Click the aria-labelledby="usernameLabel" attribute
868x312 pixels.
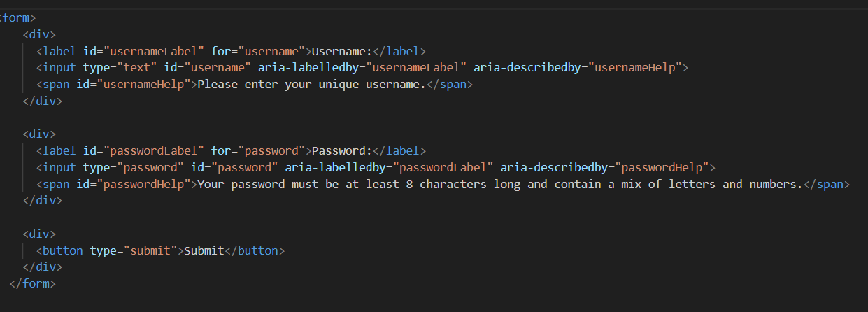click(x=362, y=68)
